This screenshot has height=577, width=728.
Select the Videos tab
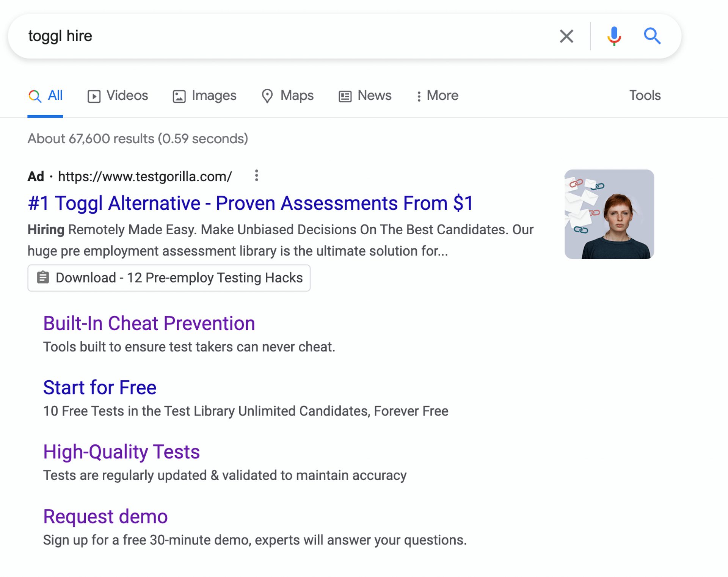(x=127, y=96)
